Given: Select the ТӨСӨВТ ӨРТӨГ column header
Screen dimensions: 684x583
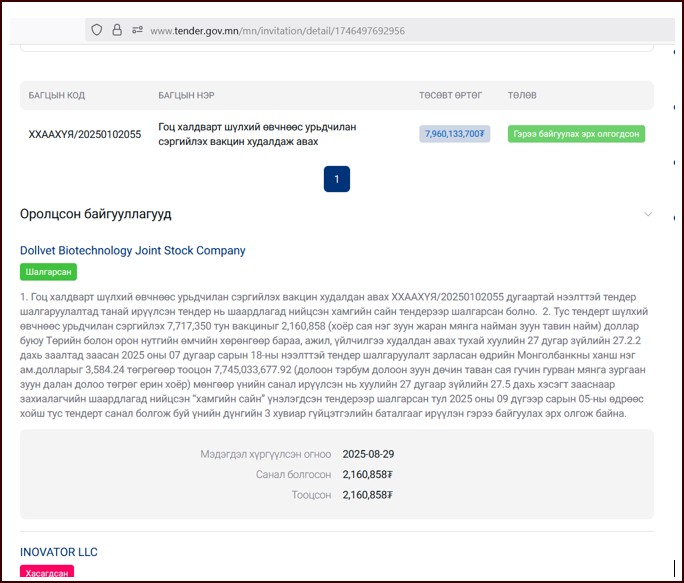Looking at the screenshot, I should coord(450,95).
